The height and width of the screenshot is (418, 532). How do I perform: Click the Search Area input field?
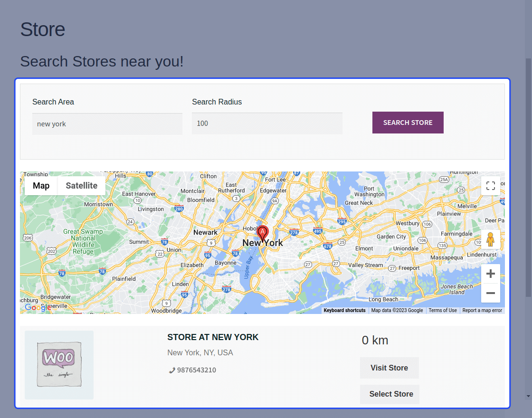coord(107,123)
